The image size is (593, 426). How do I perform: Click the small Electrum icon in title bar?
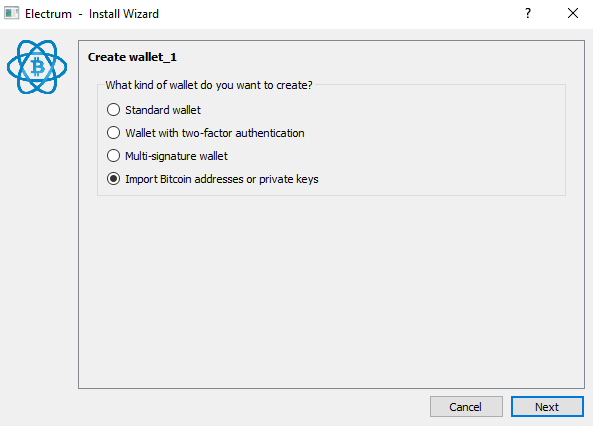coord(11,14)
